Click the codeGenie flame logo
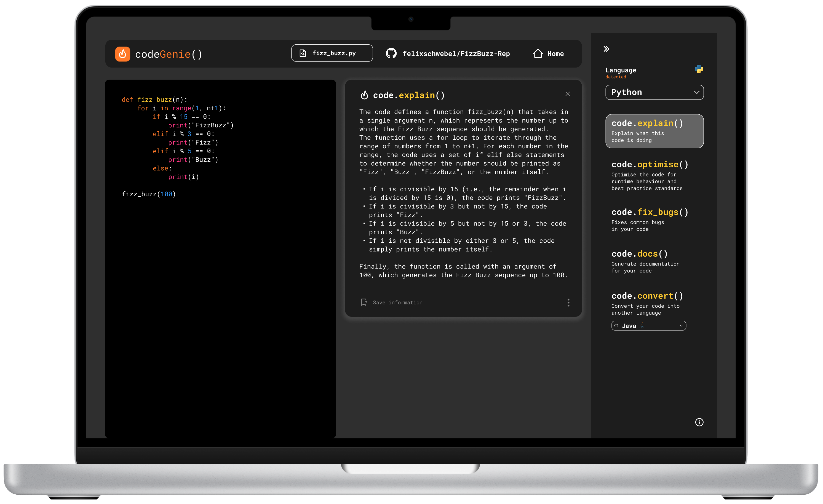 122,54
